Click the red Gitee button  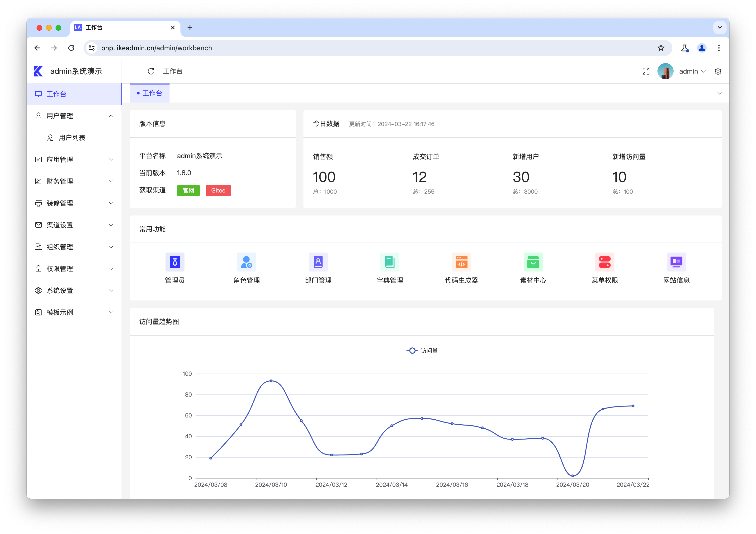pyautogui.click(x=218, y=191)
